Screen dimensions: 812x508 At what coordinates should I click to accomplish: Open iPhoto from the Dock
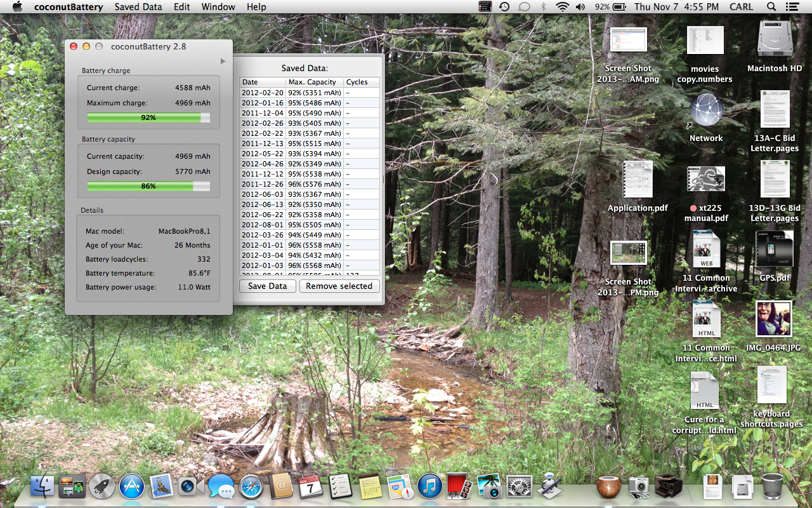[x=489, y=486]
